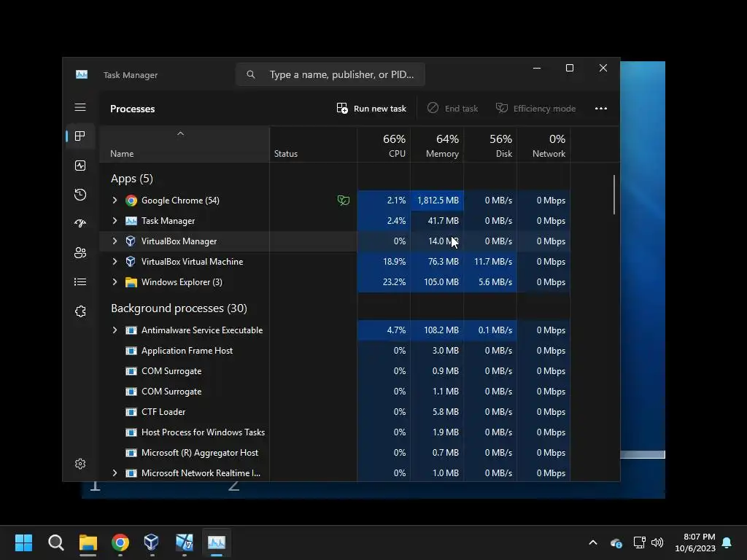Image resolution: width=747 pixels, height=560 pixels.
Task: Expand the VirtualBox Manager process row
Action: (115, 241)
